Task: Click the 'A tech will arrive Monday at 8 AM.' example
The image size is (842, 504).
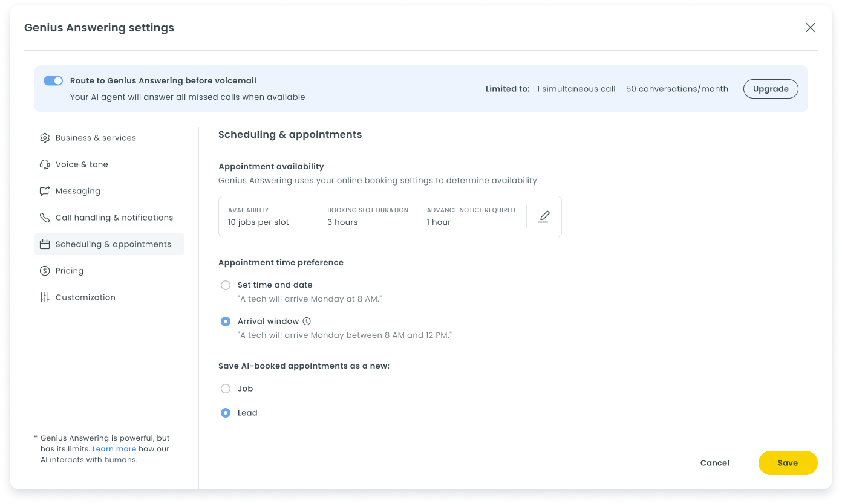Action: pyautogui.click(x=310, y=299)
